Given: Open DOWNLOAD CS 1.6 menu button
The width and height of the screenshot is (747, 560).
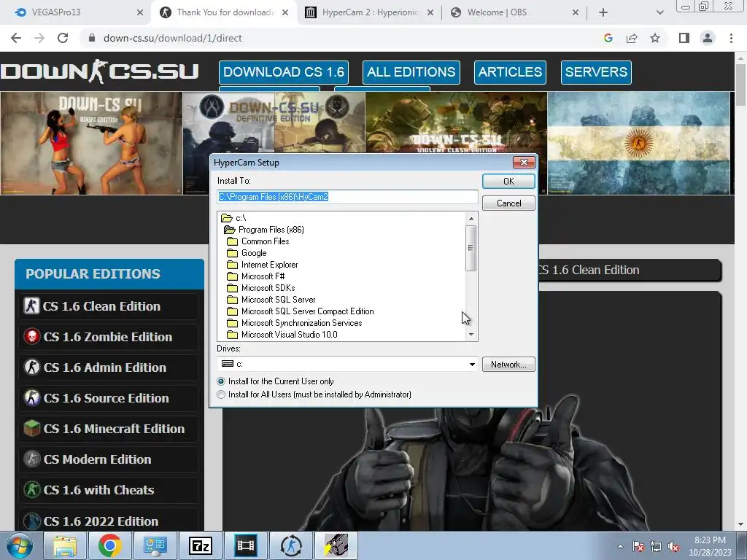Looking at the screenshot, I should pyautogui.click(x=284, y=72).
